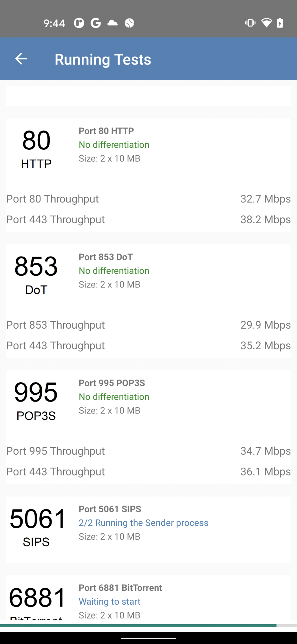The image size is (297, 644).
Task: Tap the battery charging status icon
Action: (x=280, y=23)
